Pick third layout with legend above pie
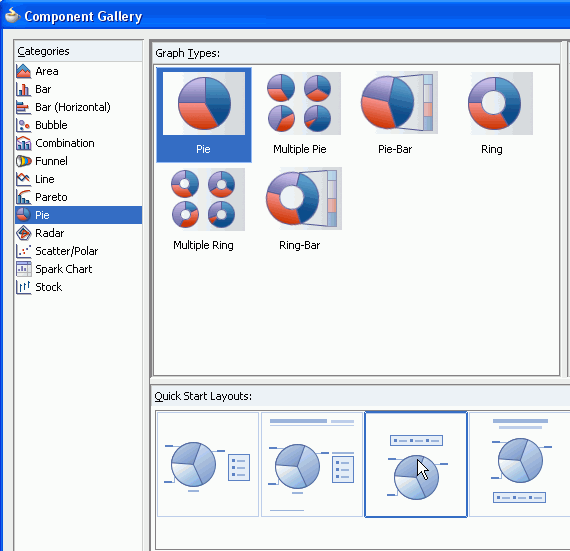 pyautogui.click(x=416, y=464)
